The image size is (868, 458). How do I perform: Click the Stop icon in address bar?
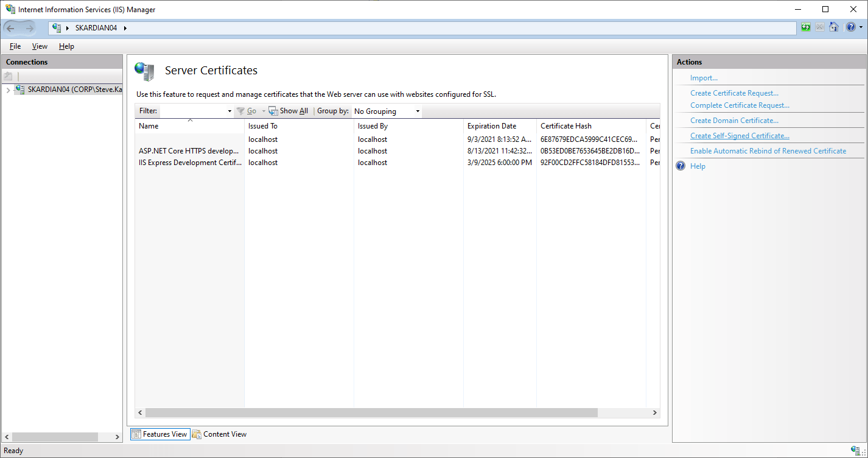[x=820, y=27]
